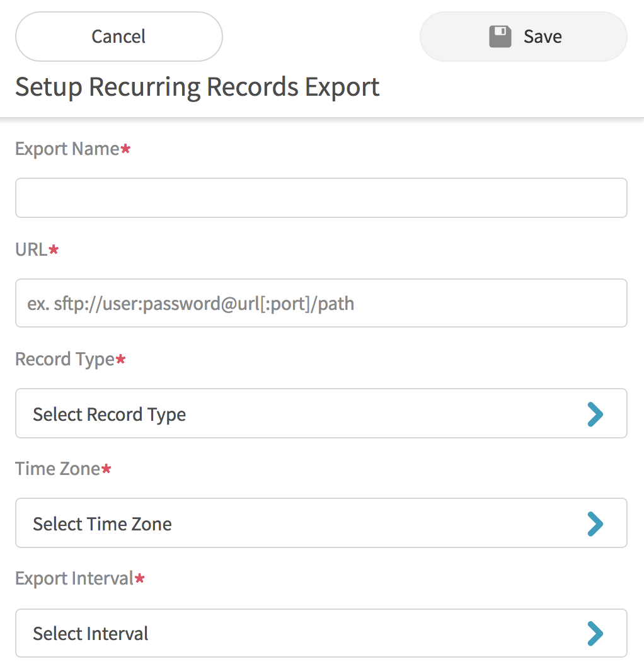Open the Select Time Zone dropdown
The width and height of the screenshot is (644, 669).
(321, 523)
